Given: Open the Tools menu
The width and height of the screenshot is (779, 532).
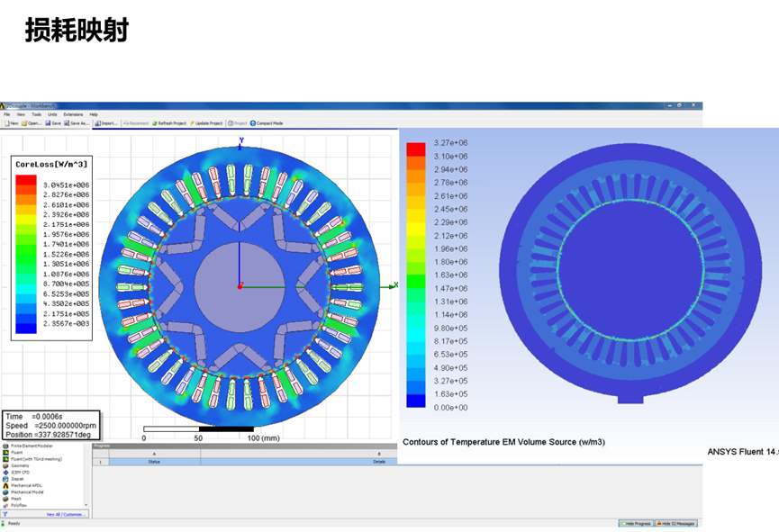Looking at the screenshot, I should [36, 114].
